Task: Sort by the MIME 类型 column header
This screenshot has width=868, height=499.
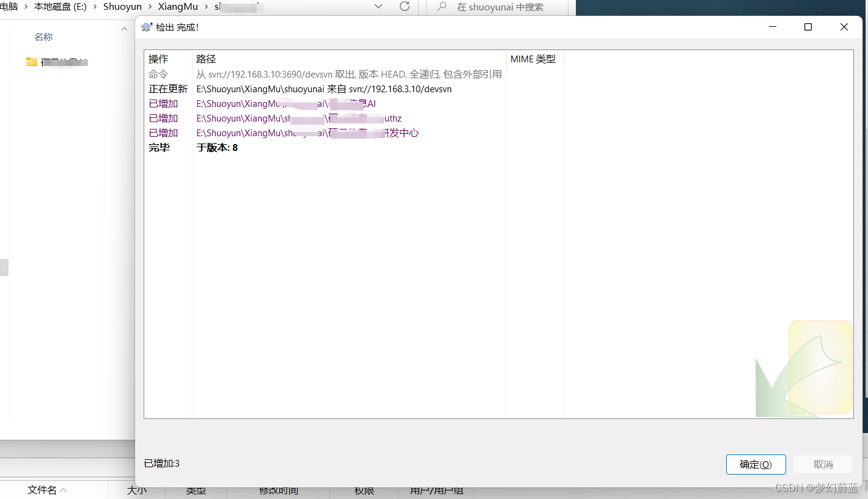Action: click(533, 59)
